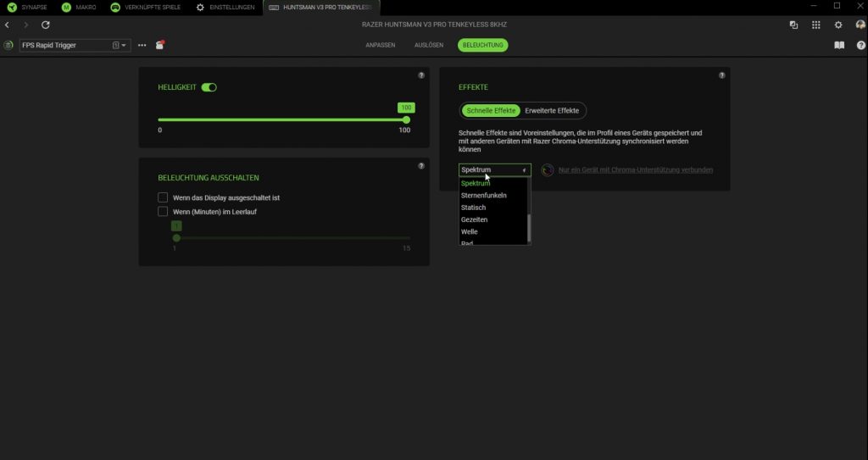Image resolution: width=868 pixels, height=460 pixels.
Task: Click the Synapse logo icon in tab
Action: click(x=12, y=7)
